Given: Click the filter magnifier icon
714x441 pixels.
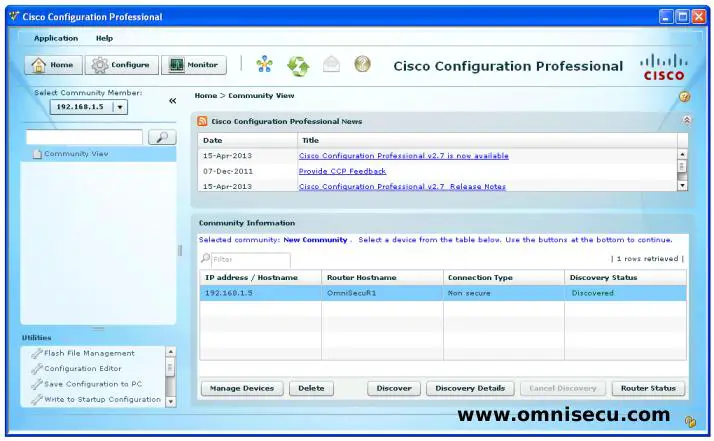Looking at the screenshot, I should pyautogui.click(x=205, y=258).
